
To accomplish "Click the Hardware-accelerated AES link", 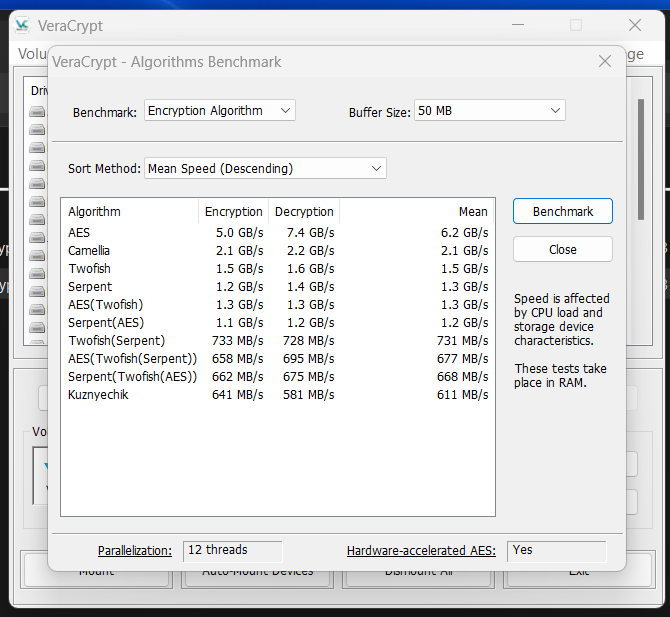I will point(421,551).
